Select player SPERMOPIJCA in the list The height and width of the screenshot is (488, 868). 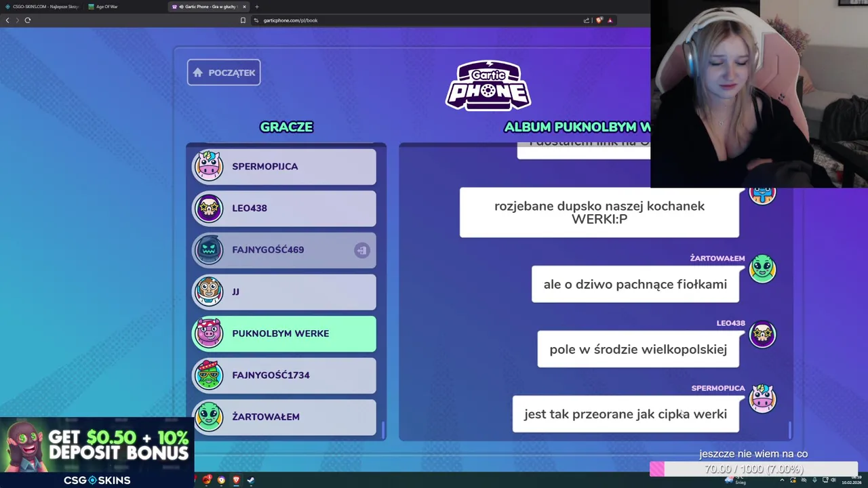pyautogui.click(x=284, y=166)
